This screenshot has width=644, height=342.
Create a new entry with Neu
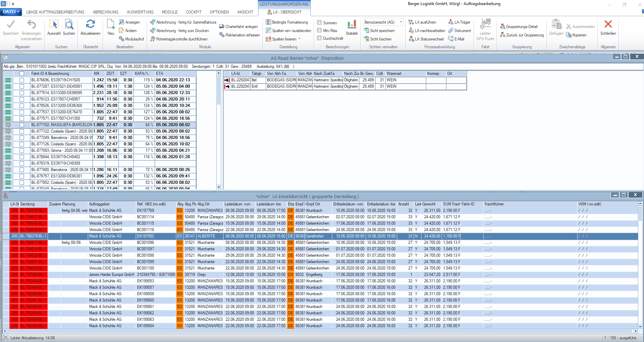[111, 25]
